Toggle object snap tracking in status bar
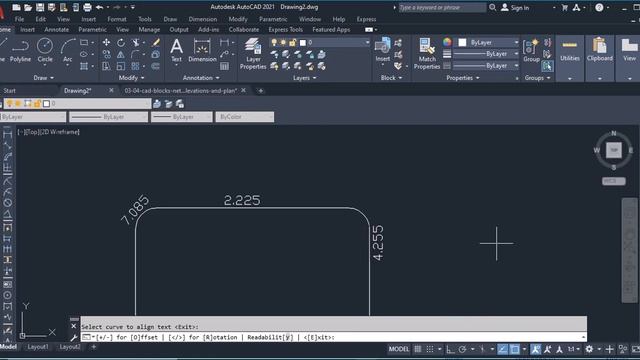Viewport: 640px width, 360px height. click(x=502, y=349)
